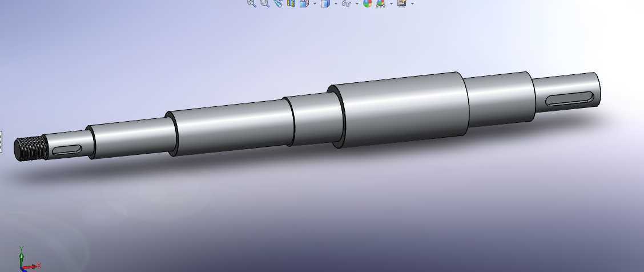Screen dimensions: 644x272
Task: Toggle the Section View tool
Action: click(291, 3)
